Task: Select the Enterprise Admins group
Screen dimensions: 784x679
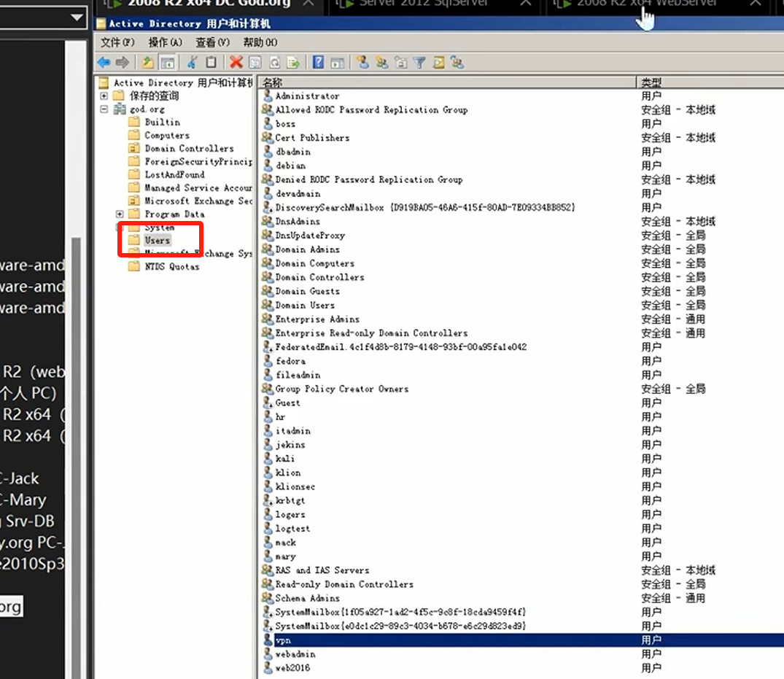Action: (x=317, y=319)
